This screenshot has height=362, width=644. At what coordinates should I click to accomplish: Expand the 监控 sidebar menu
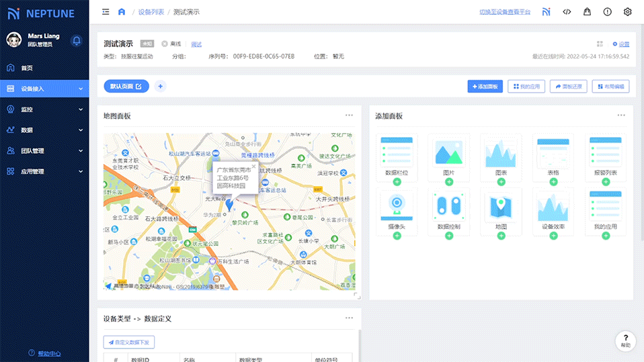(44, 109)
